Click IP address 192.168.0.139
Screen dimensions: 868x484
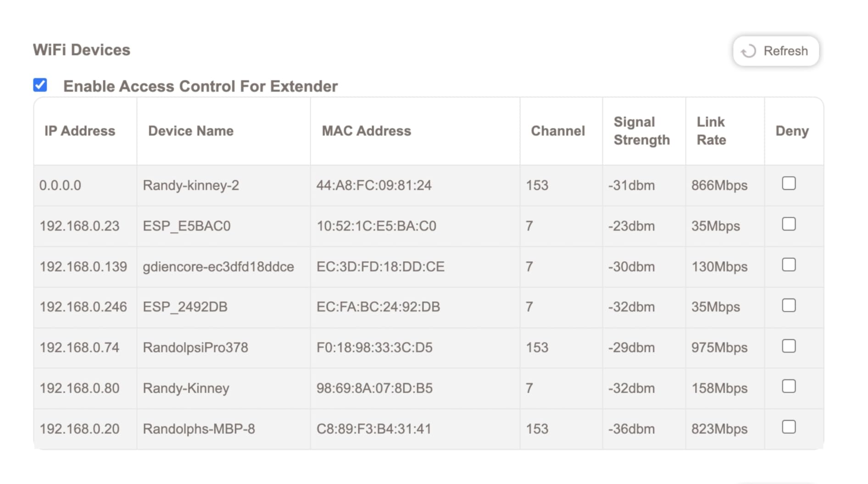pos(83,267)
